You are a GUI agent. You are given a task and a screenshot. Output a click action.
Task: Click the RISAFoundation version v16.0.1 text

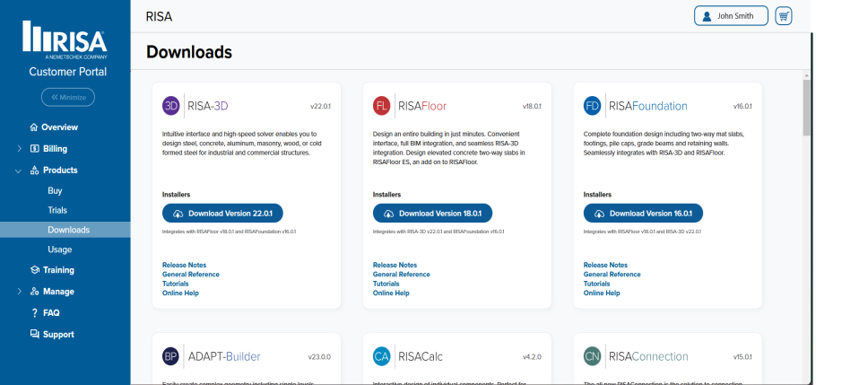click(x=742, y=107)
